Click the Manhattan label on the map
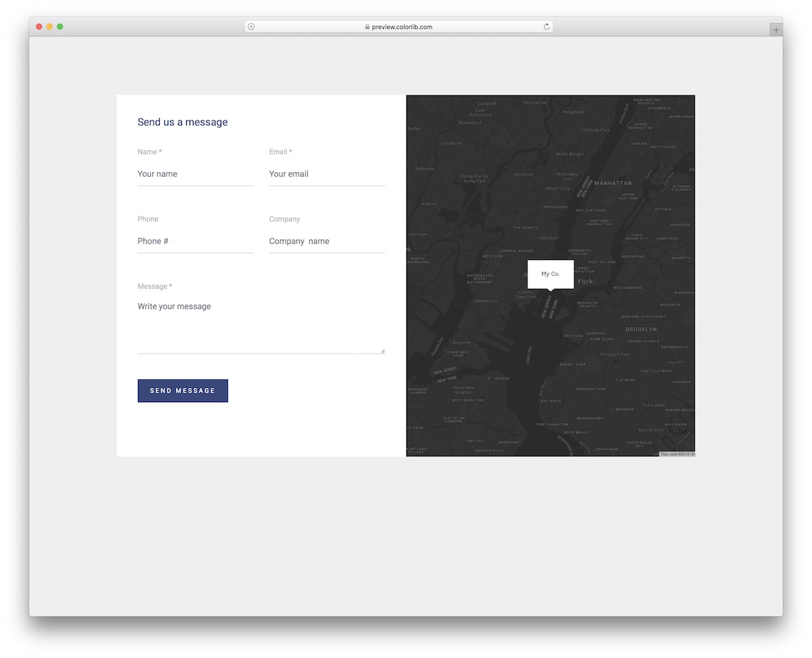The height and width of the screenshot is (658, 812). click(613, 183)
